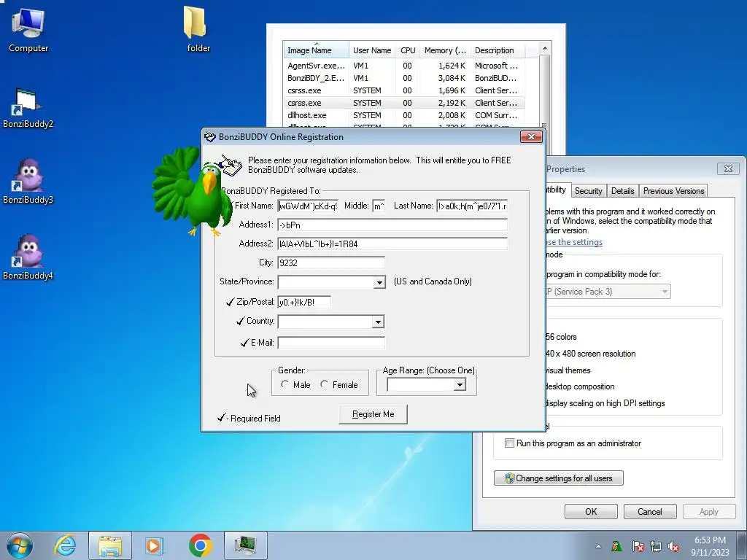
Task: Click the Address1 input field
Action: pyautogui.click(x=392, y=225)
